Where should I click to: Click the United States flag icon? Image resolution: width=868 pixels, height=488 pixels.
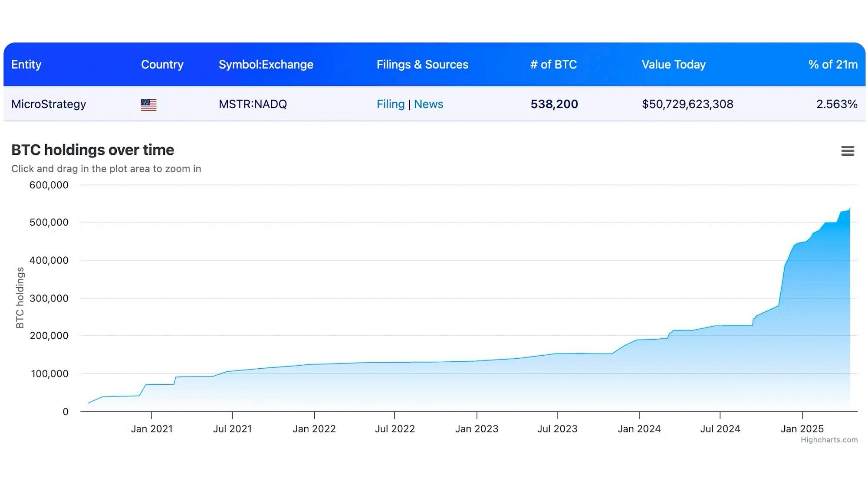pos(148,105)
